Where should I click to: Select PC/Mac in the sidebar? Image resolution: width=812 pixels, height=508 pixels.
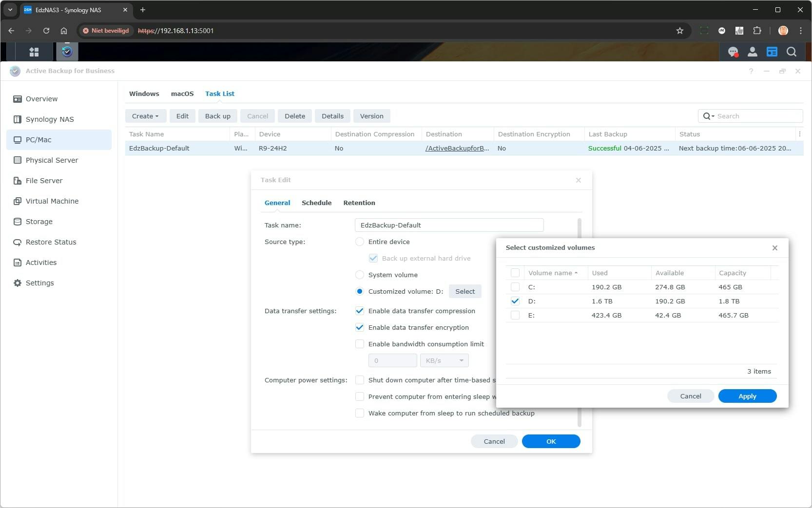(x=59, y=140)
